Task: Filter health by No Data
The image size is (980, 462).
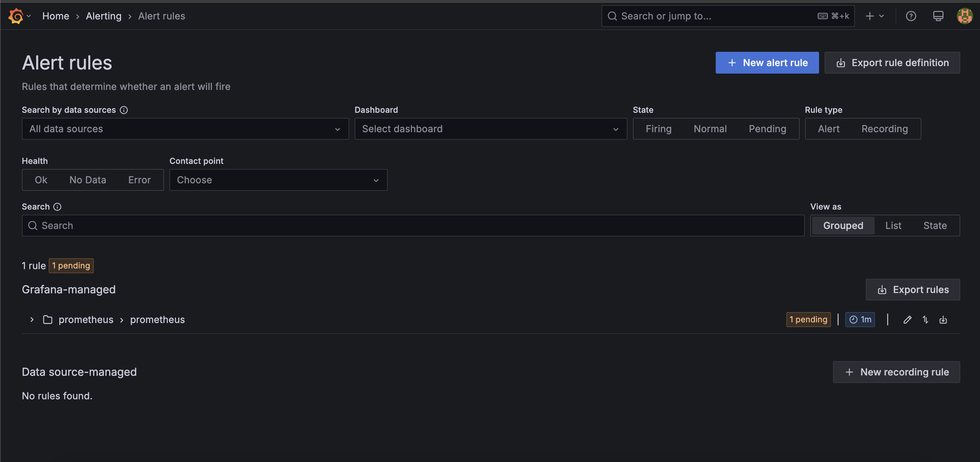Action: click(88, 180)
